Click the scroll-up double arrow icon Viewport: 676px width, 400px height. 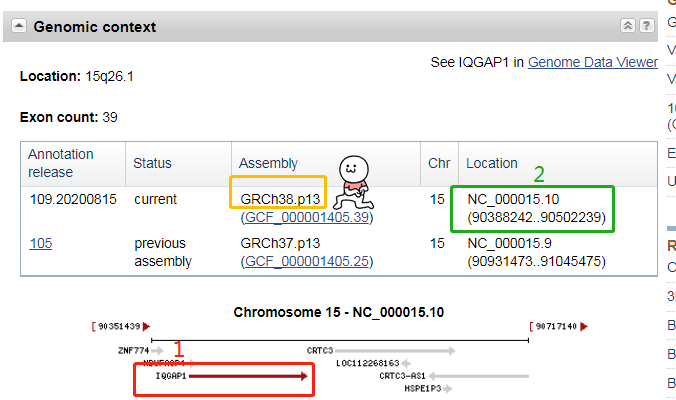pyautogui.click(x=627, y=26)
